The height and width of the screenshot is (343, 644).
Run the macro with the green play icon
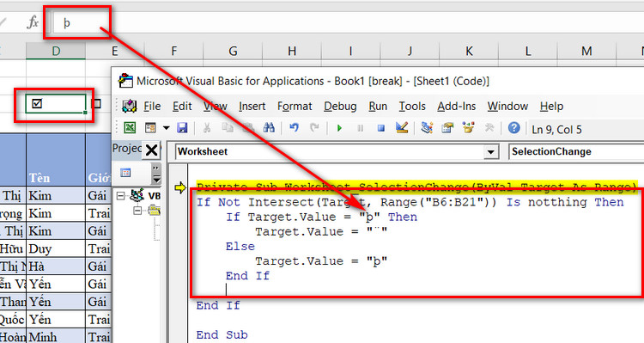point(339,128)
